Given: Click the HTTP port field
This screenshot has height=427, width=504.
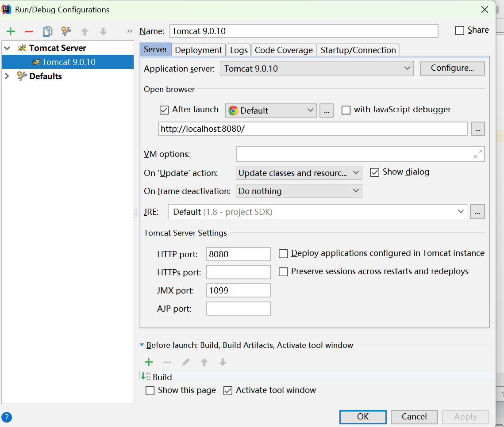Looking at the screenshot, I should click(x=238, y=254).
